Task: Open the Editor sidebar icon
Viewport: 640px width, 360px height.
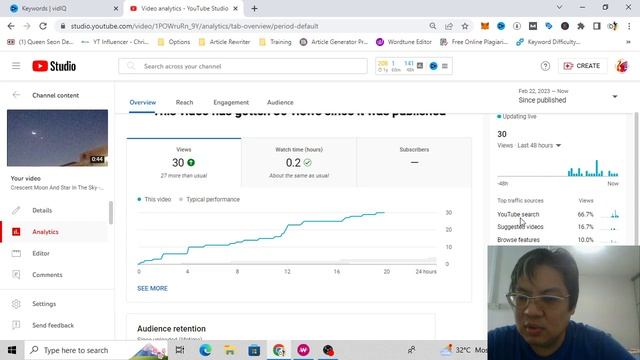Action: click(16, 253)
